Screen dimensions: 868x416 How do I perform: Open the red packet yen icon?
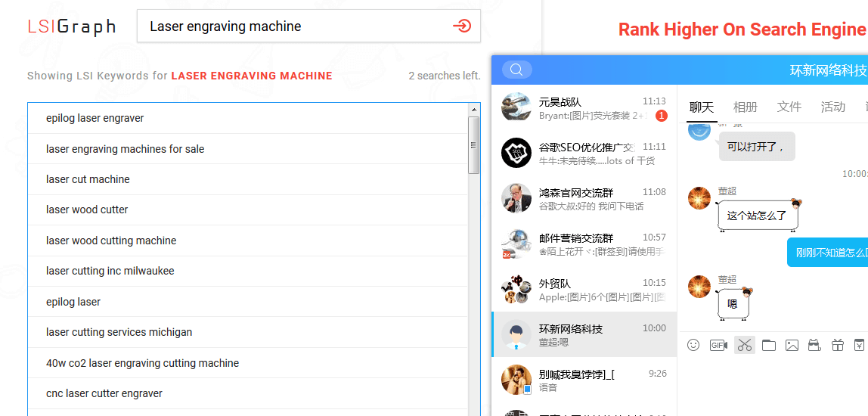coord(859,345)
